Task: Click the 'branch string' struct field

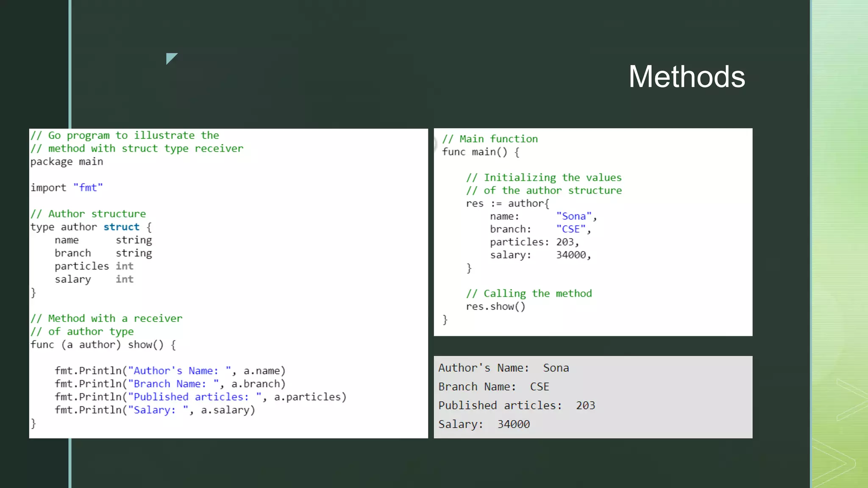Action: [x=103, y=253]
